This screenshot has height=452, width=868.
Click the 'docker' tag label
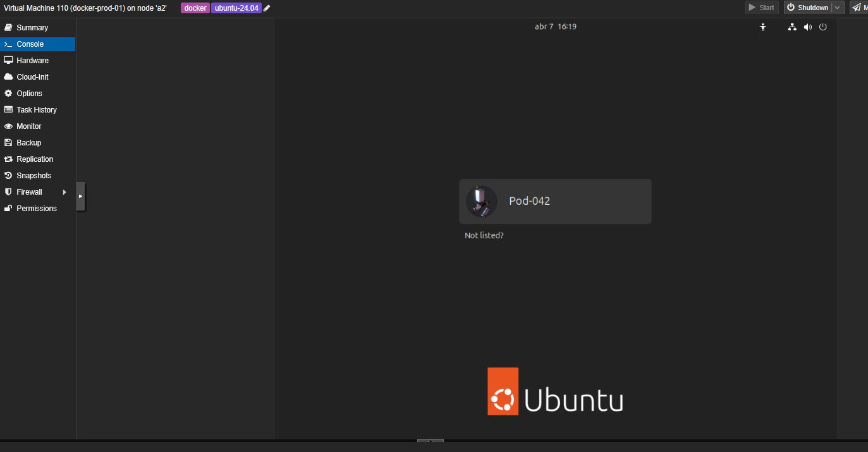tap(195, 8)
